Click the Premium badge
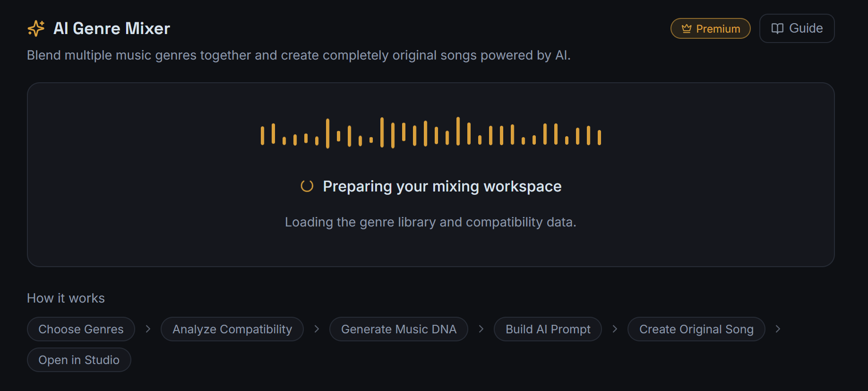868x391 pixels. [x=711, y=28]
